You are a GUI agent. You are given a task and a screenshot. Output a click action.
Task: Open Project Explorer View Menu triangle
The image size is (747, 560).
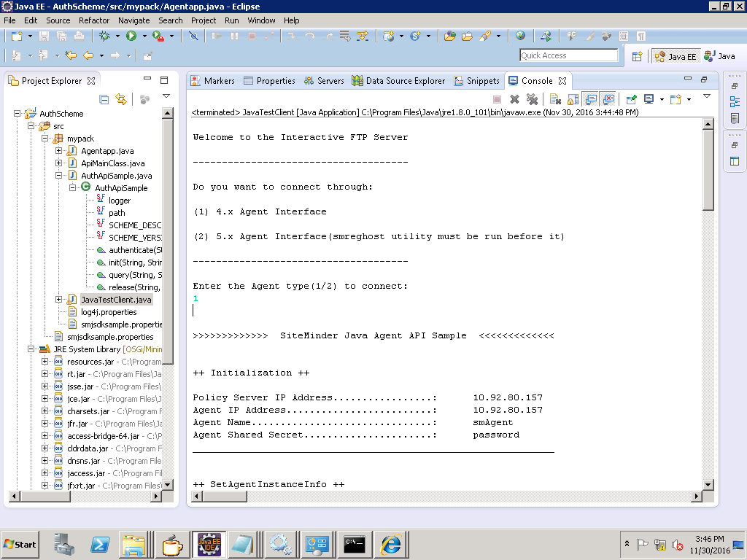(x=166, y=96)
